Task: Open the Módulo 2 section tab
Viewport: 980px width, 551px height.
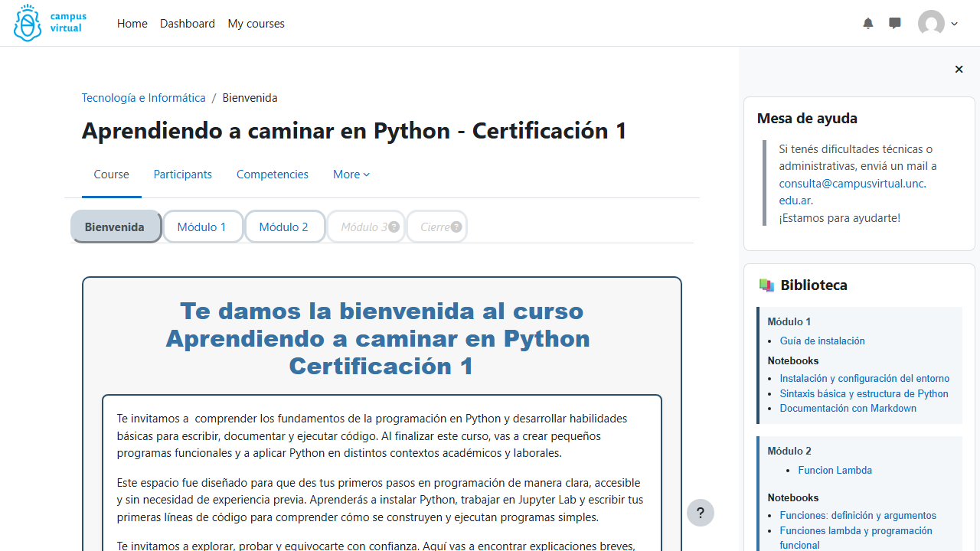Action: (x=284, y=227)
